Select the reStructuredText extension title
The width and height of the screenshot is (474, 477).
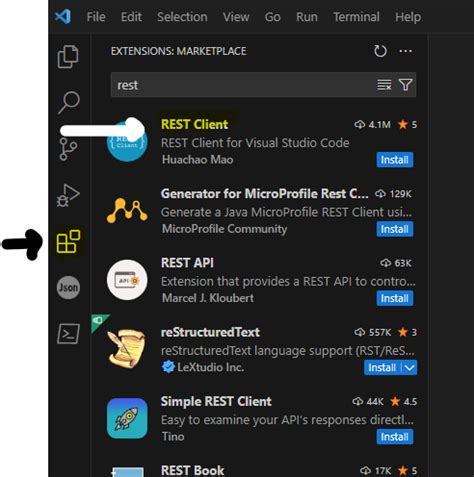(210, 332)
